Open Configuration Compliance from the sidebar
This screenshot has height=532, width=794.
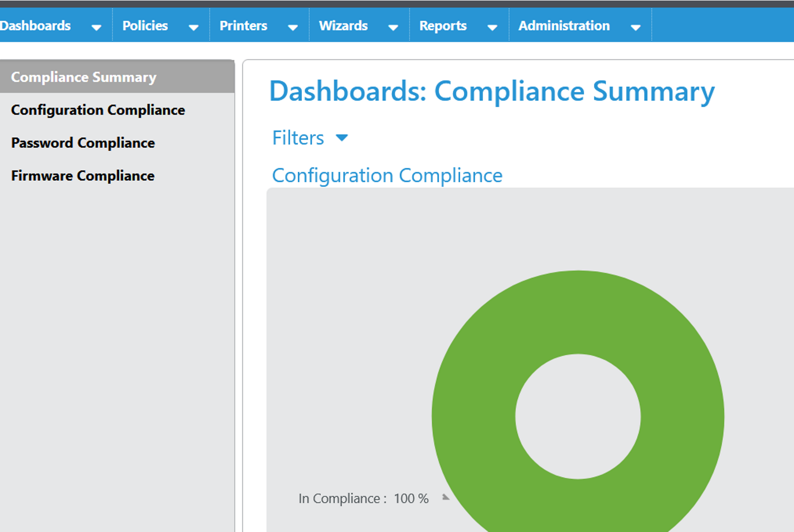click(x=98, y=110)
